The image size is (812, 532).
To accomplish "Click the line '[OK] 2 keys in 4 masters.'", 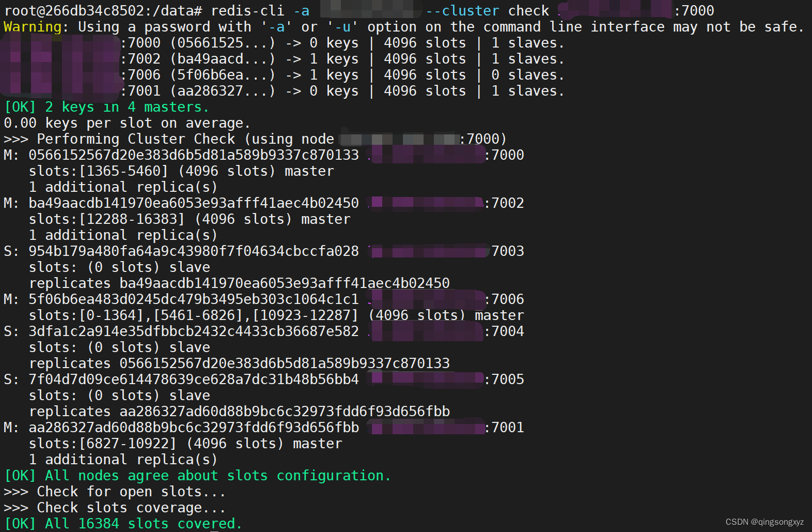I will click(x=106, y=107).
